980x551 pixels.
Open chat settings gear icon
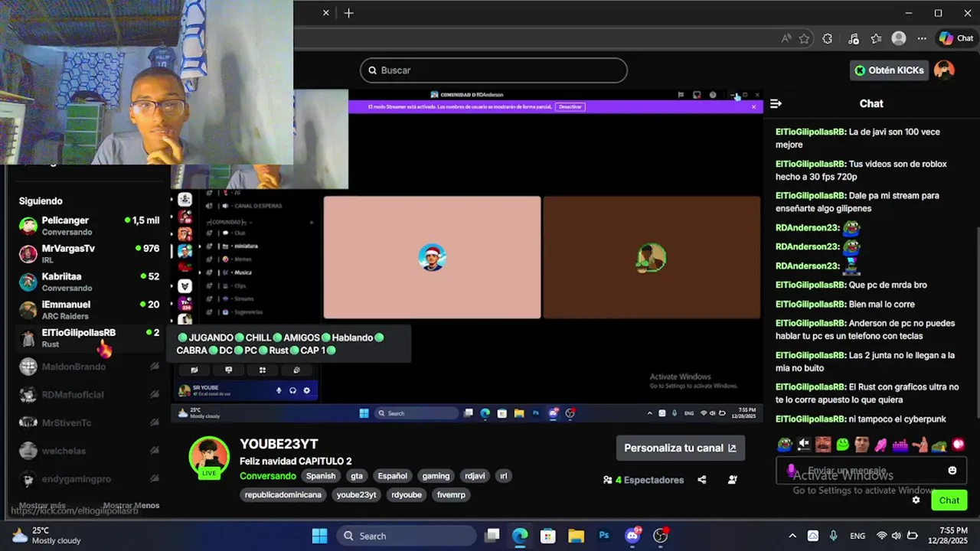(x=916, y=500)
